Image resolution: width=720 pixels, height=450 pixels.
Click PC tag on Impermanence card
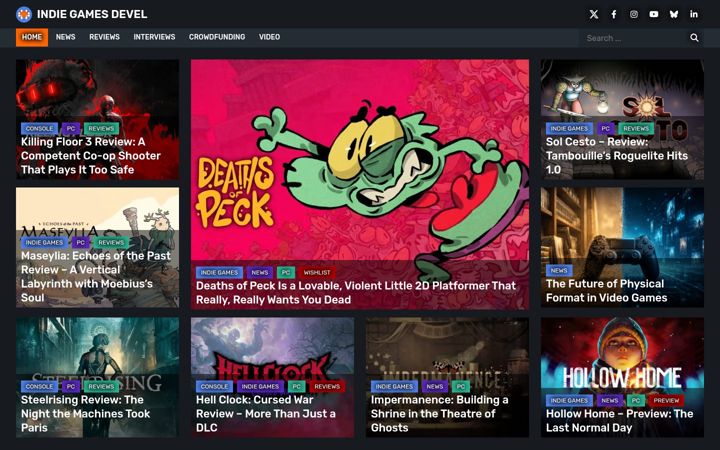coord(461,387)
